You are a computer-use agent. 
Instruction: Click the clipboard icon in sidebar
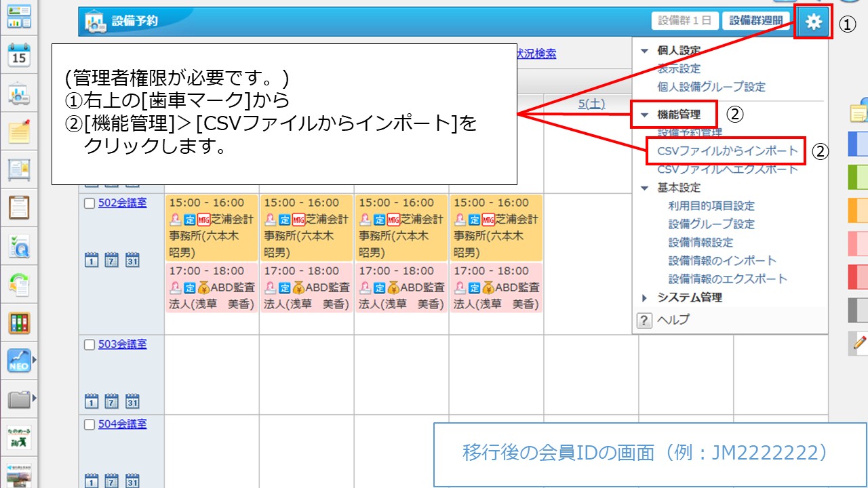point(19,207)
